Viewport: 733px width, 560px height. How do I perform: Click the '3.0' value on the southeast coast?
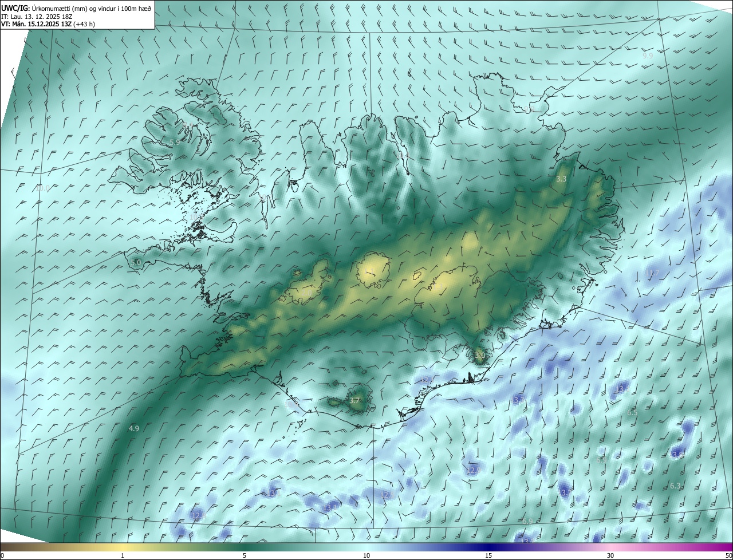point(480,356)
